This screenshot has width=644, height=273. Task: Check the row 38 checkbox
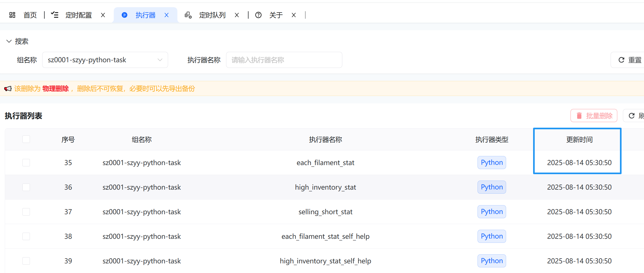[26, 236]
